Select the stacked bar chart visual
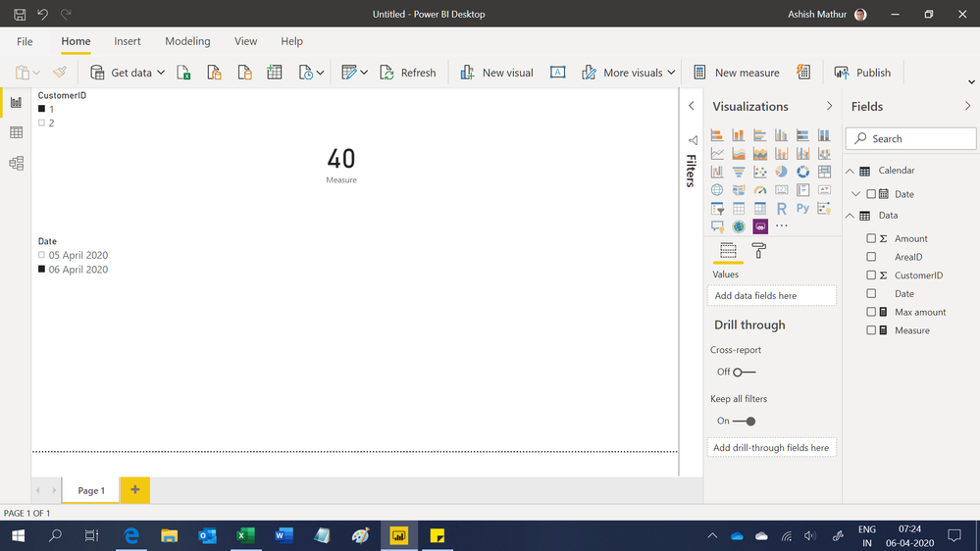 [x=717, y=135]
